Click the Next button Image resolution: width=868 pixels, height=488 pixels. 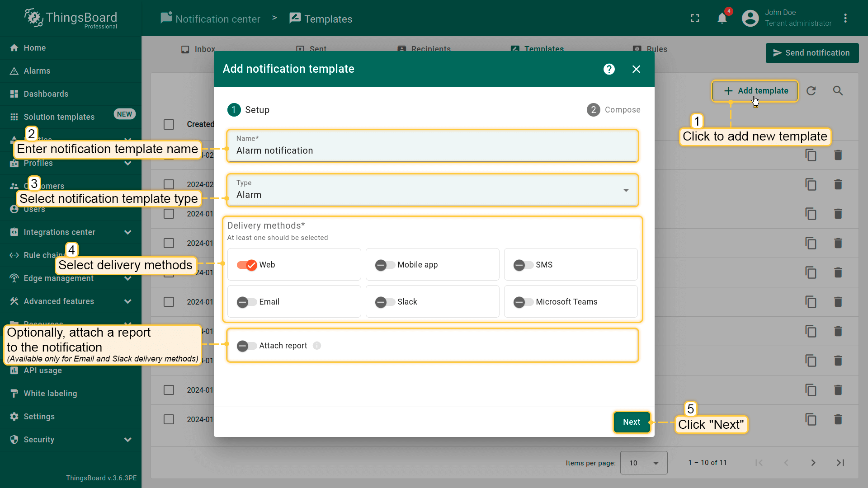(x=631, y=422)
